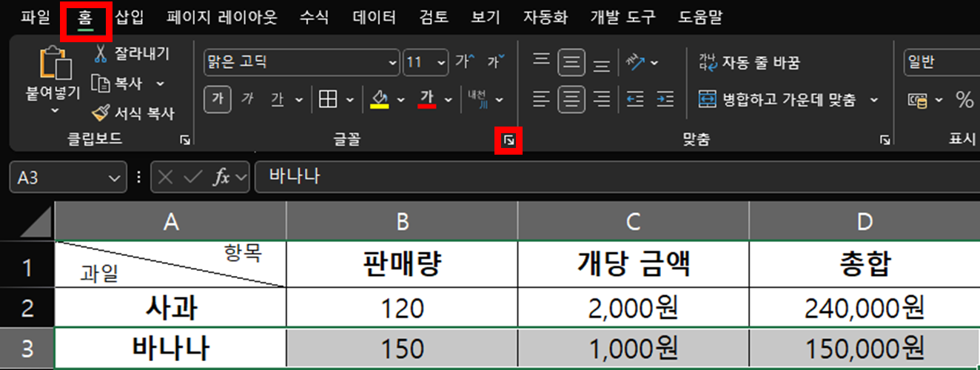Expand the orientation options dropdown arrow
Viewport: 980px width, 370px height.
pyautogui.click(x=654, y=62)
